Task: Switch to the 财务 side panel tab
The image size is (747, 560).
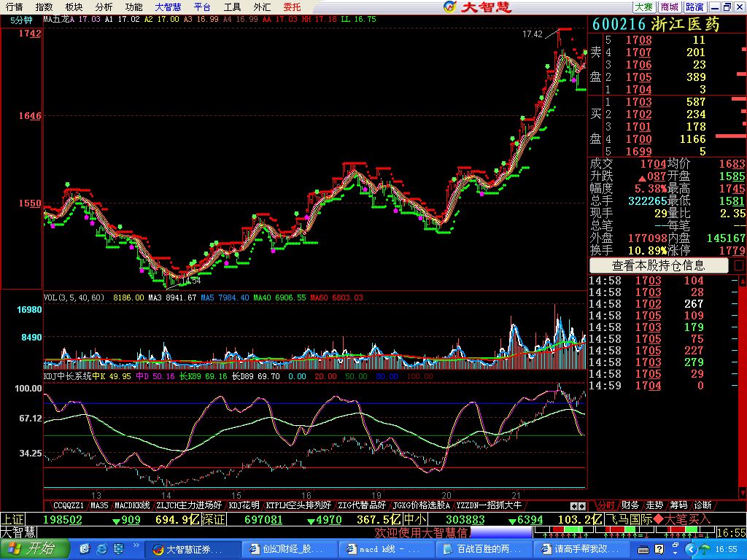Action: 630,505
